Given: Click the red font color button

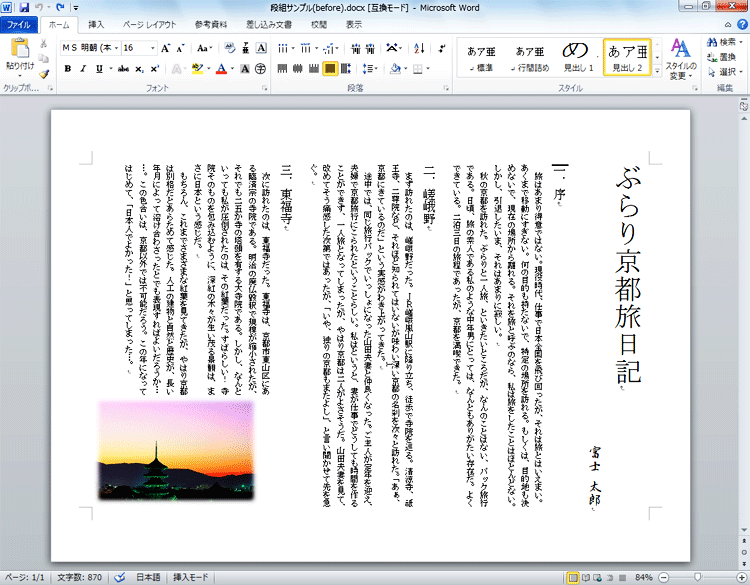Looking at the screenshot, I should 221,69.
